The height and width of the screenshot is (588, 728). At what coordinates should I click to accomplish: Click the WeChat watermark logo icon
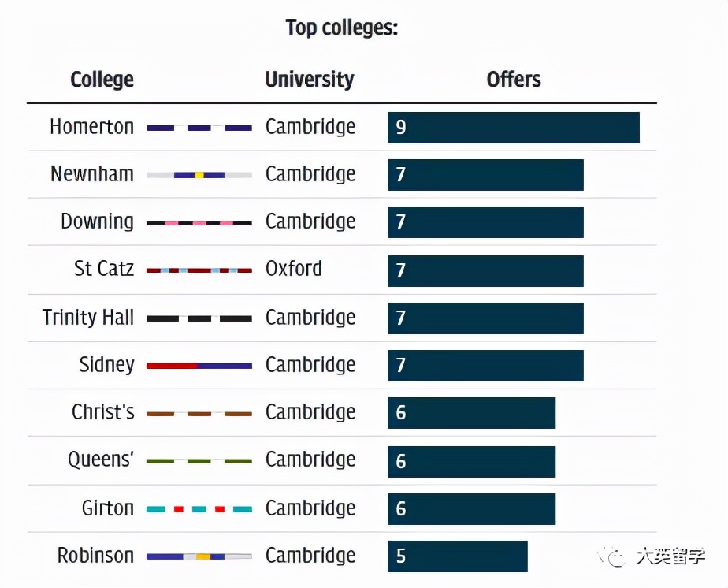[x=615, y=557]
